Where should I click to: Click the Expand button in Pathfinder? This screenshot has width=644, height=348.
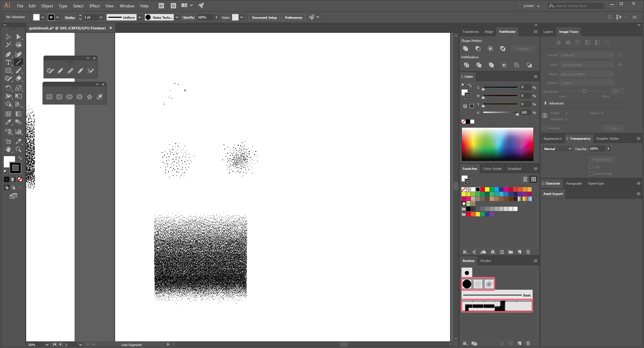[523, 49]
